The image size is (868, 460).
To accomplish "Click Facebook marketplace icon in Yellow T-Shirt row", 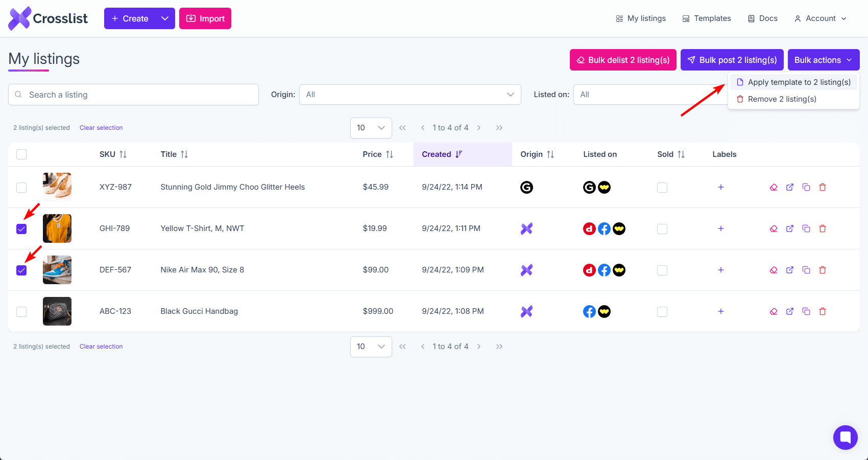I will pos(604,228).
